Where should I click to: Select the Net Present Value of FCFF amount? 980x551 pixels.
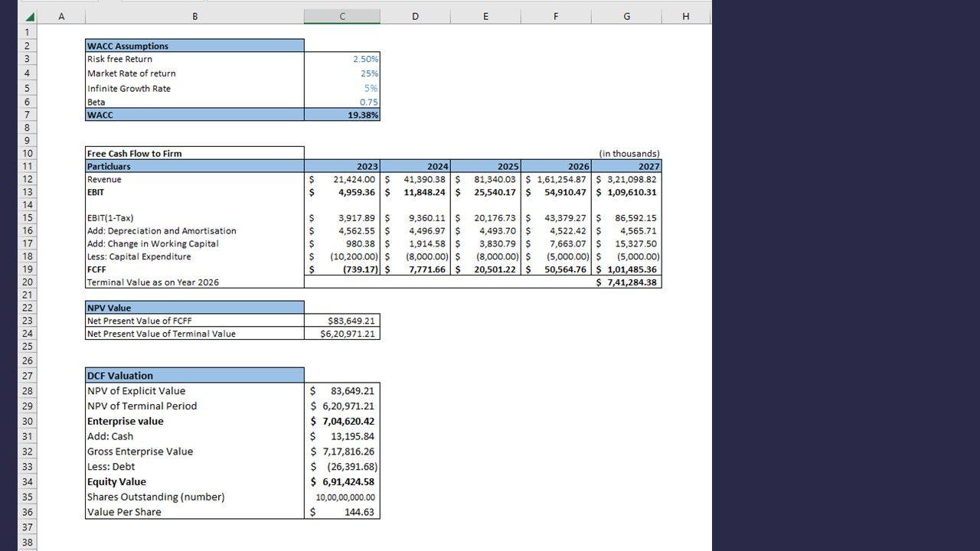pos(342,321)
